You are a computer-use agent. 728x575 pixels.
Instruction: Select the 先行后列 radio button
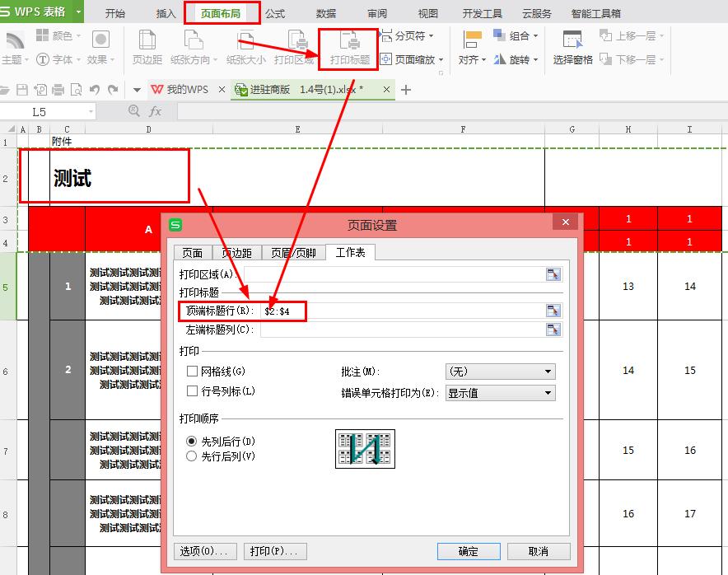(x=190, y=455)
